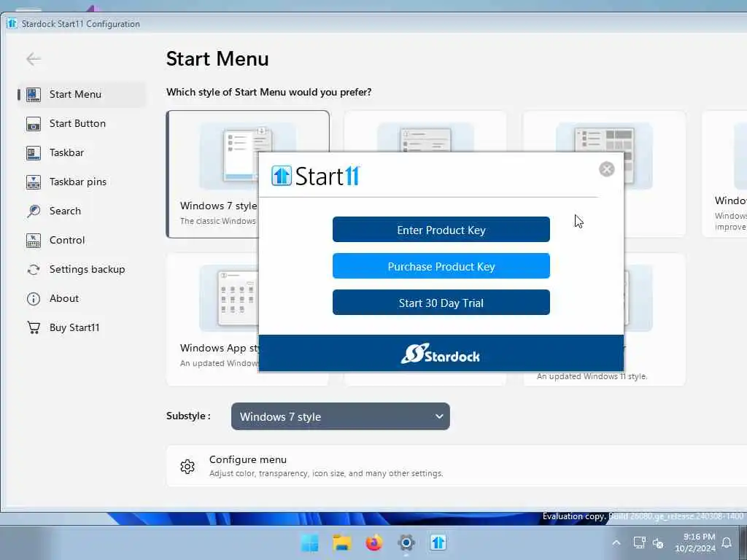Show hidden system tray icons chevron
747x560 pixels.
click(x=616, y=542)
